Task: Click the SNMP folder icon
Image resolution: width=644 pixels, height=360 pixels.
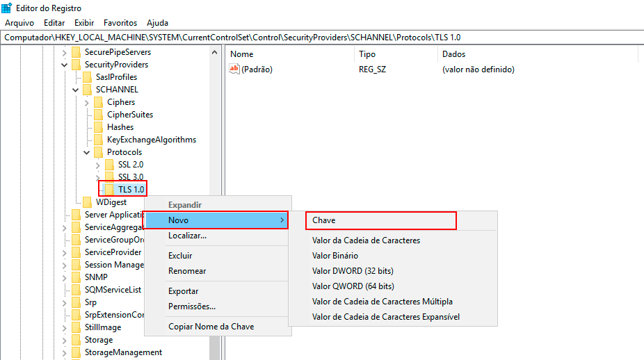Action: (x=76, y=277)
